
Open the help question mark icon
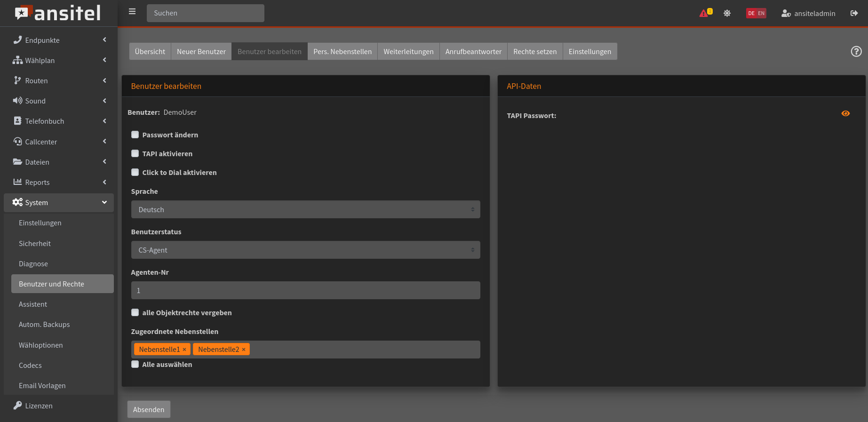[856, 52]
